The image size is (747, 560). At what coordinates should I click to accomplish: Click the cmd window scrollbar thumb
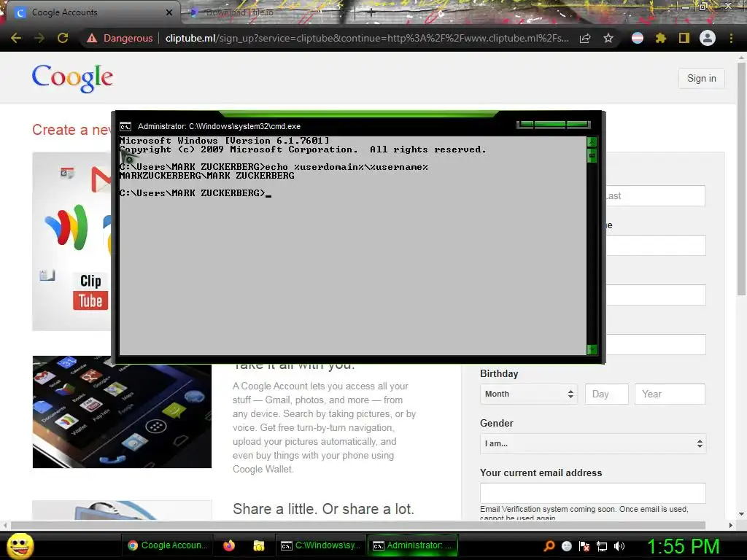592,156
